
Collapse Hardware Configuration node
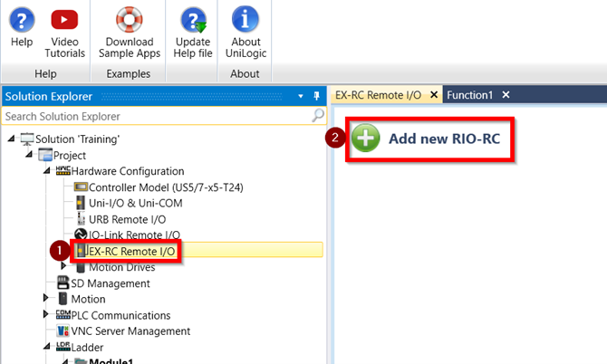click(47, 170)
